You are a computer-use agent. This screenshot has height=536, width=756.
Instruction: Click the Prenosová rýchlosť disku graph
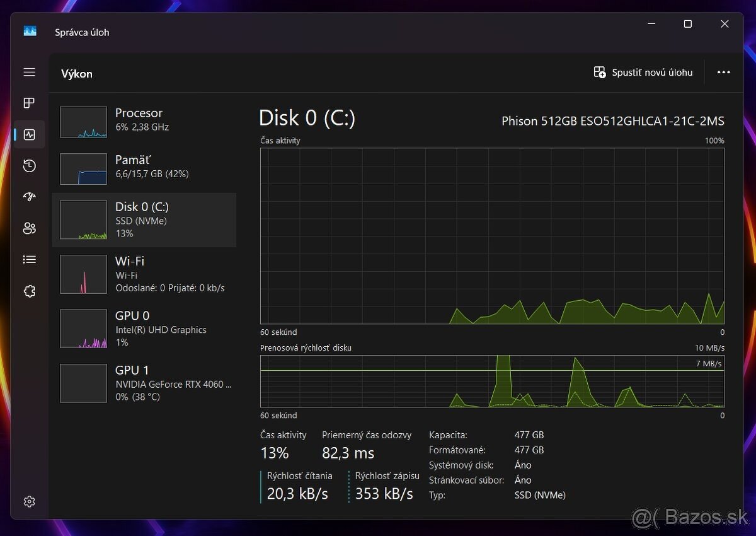tap(492, 381)
